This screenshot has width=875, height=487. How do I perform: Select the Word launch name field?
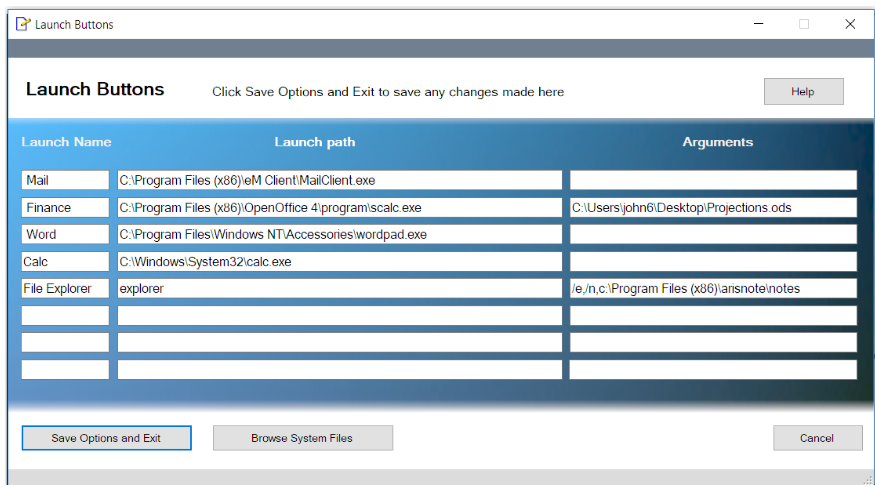click(x=65, y=234)
